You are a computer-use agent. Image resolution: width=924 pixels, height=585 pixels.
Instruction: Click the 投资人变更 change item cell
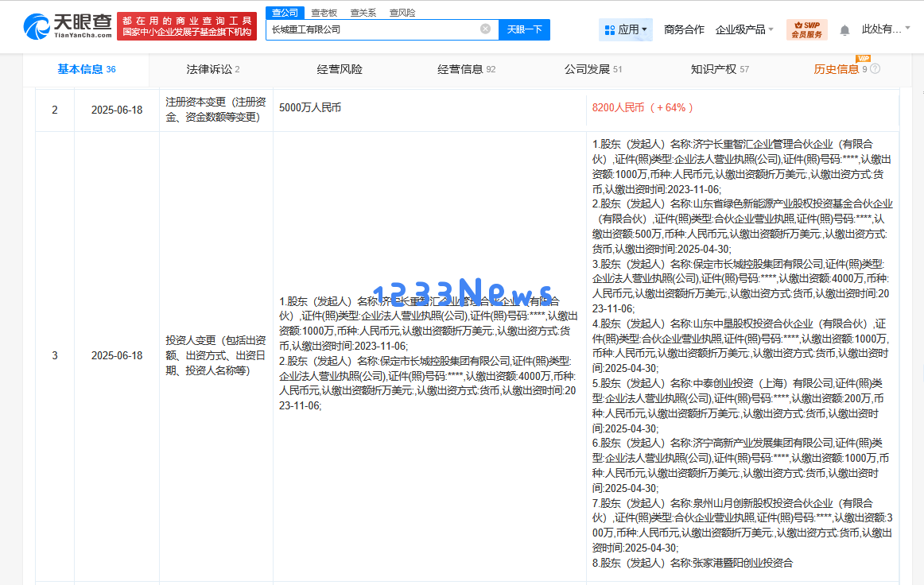click(x=215, y=355)
